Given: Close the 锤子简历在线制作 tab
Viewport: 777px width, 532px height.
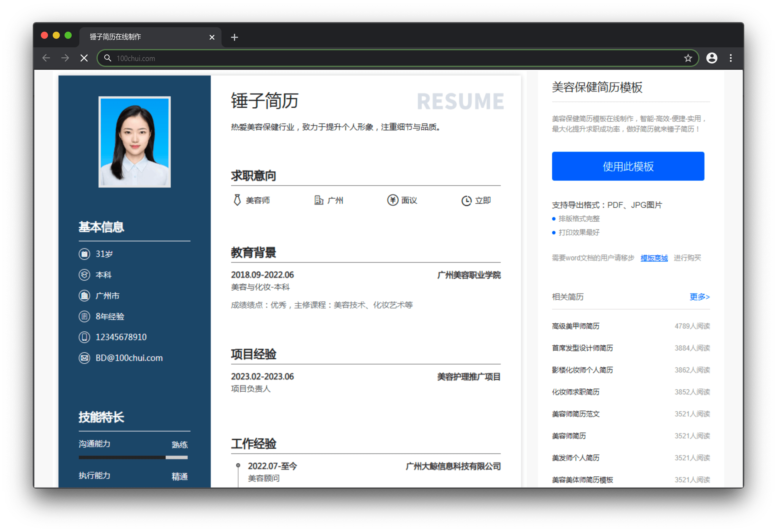Looking at the screenshot, I should tap(212, 37).
